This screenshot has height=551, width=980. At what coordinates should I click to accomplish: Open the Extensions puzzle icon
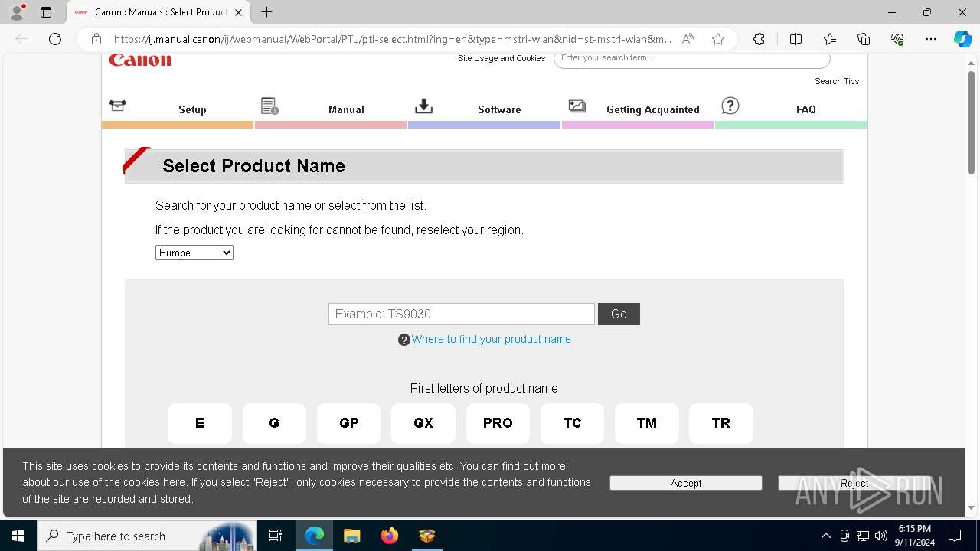tap(759, 39)
